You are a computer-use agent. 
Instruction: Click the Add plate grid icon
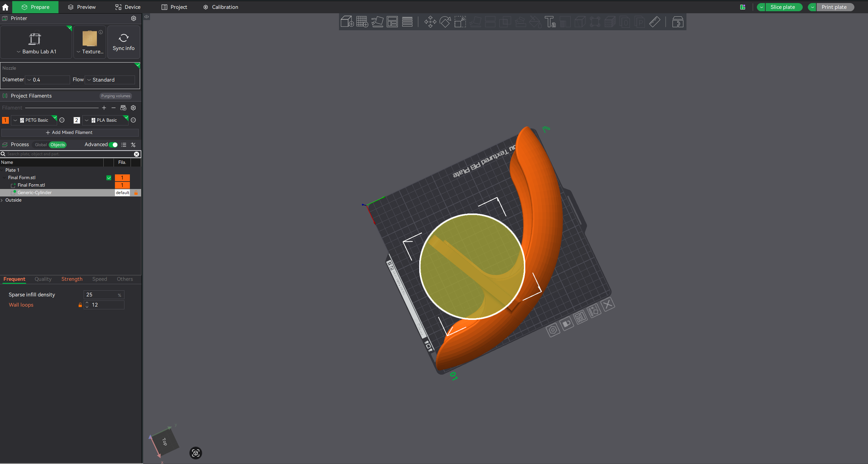pos(362,22)
